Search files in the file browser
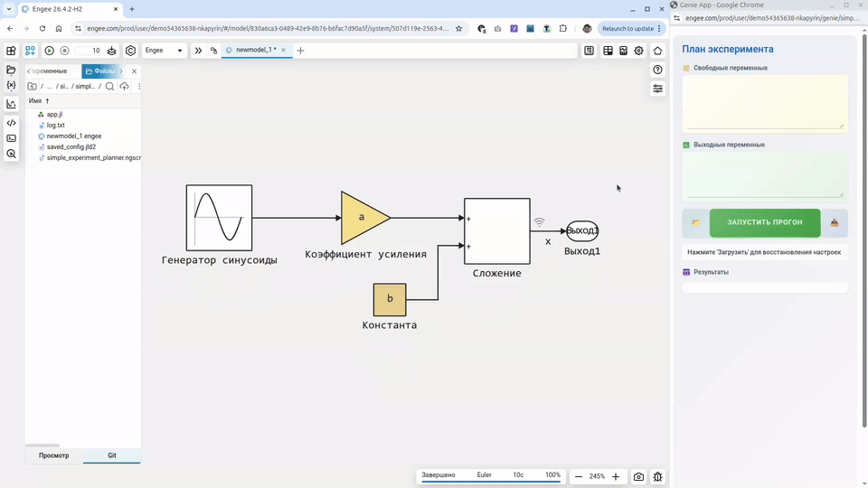This screenshot has width=868, height=488. pos(109,87)
